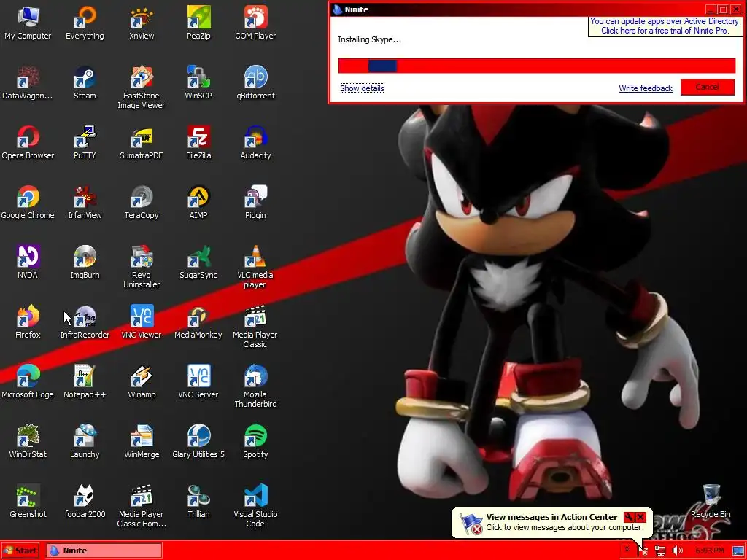Screen dimensions: 747x560
Task: Select the VLC media player shortcut
Action: [x=255, y=267]
